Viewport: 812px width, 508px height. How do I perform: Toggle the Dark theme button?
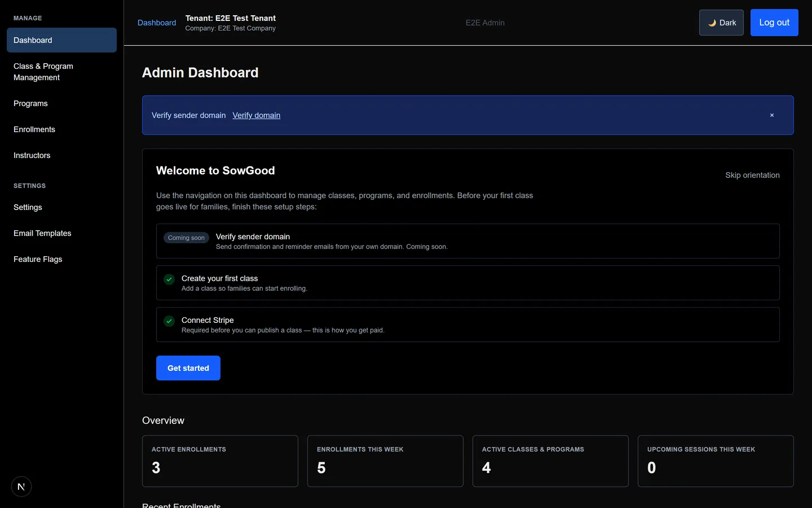tap(721, 23)
